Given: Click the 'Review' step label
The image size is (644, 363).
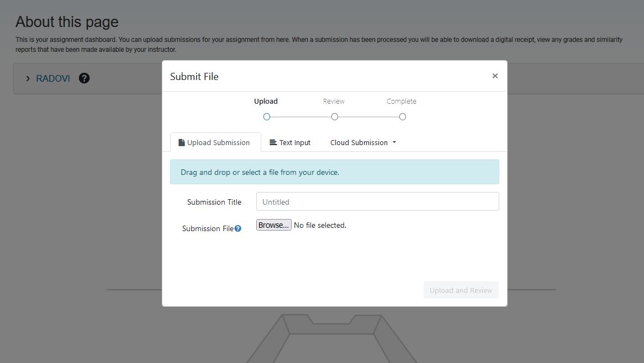Looking at the screenshot, I should click(334, 102).
